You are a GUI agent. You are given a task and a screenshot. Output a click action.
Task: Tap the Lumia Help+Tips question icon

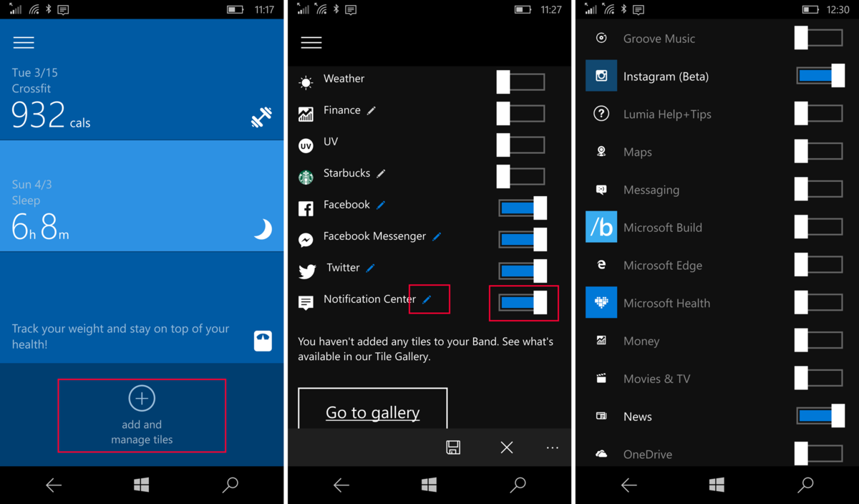coord(601,113)
